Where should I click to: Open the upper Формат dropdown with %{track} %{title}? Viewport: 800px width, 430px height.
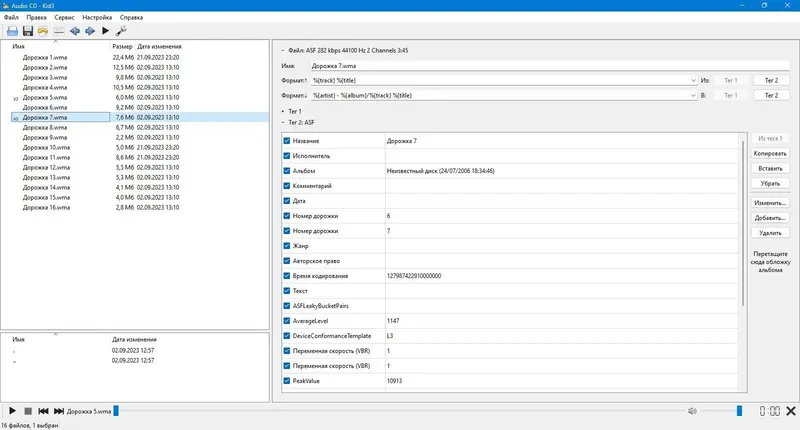click(504, 80)
